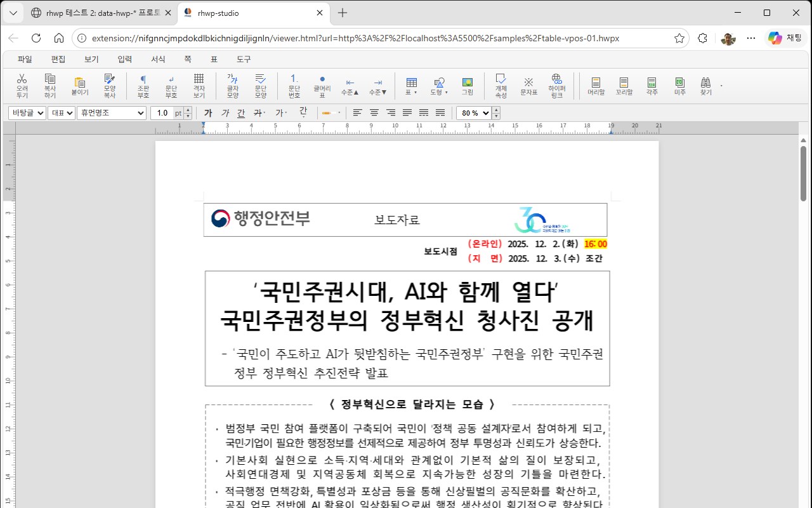Open the 휴먼명조 font dropdown

pos(112,113)
